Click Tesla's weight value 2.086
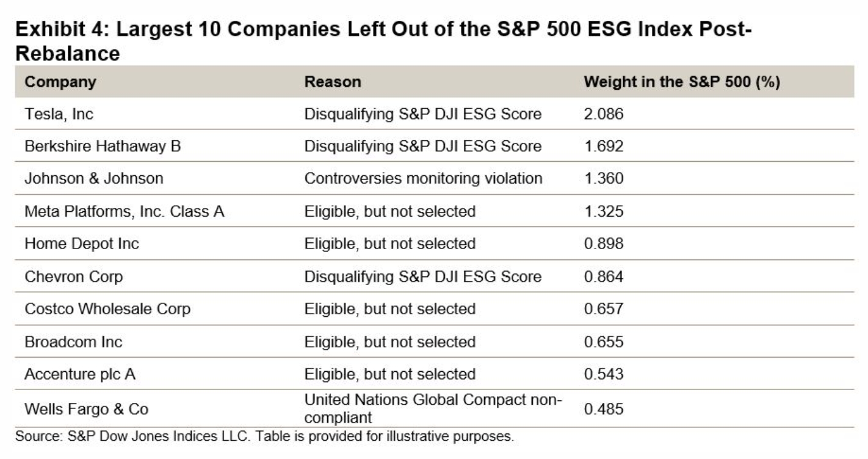Viewport: 868px width, 459px height. click(x=604, y=114)
